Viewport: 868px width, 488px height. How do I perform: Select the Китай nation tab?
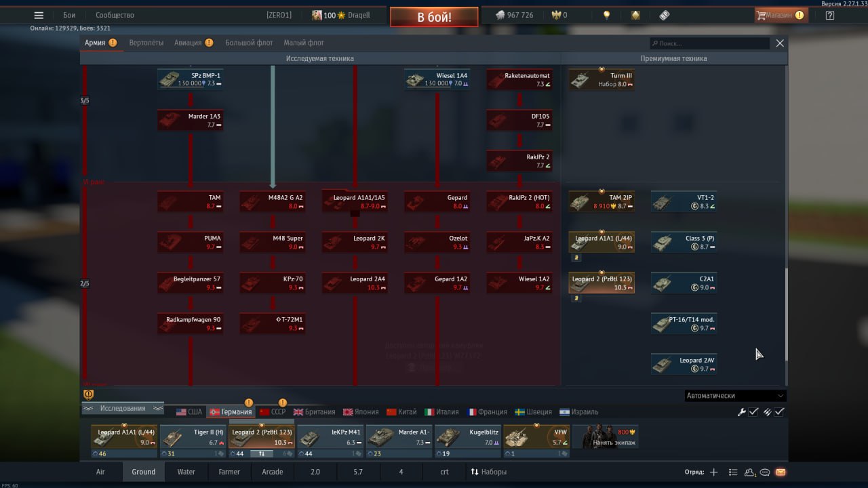coord(401,411)
